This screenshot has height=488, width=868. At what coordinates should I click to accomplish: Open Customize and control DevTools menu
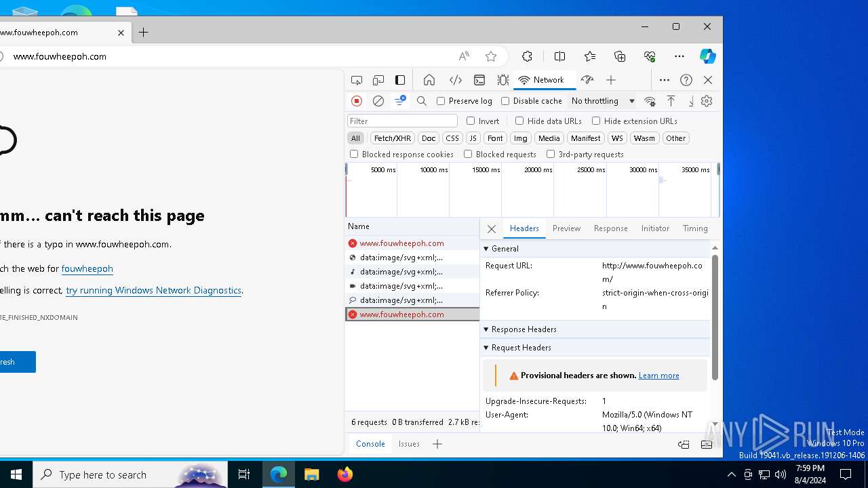click(x=665, y=80)
